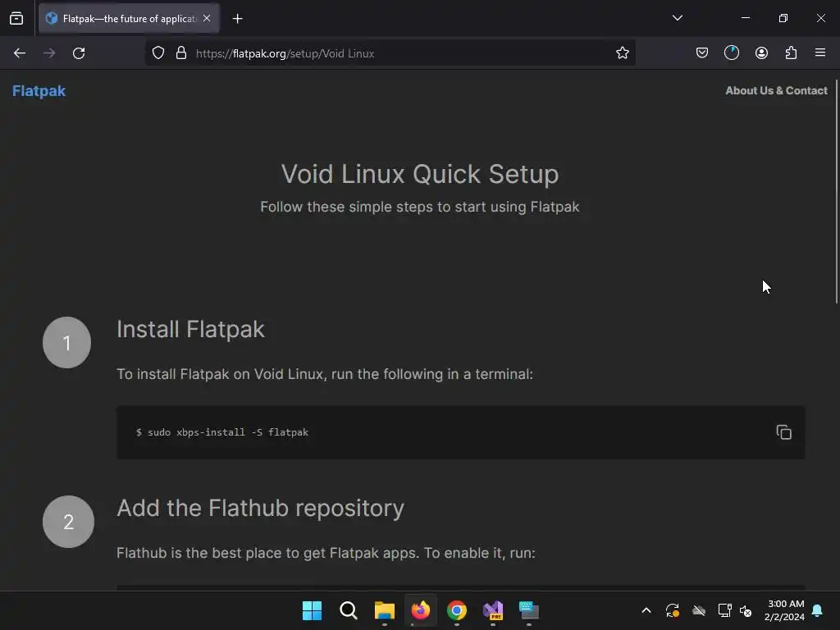Click the Flatpak home logo link

[x=39, y=91]
